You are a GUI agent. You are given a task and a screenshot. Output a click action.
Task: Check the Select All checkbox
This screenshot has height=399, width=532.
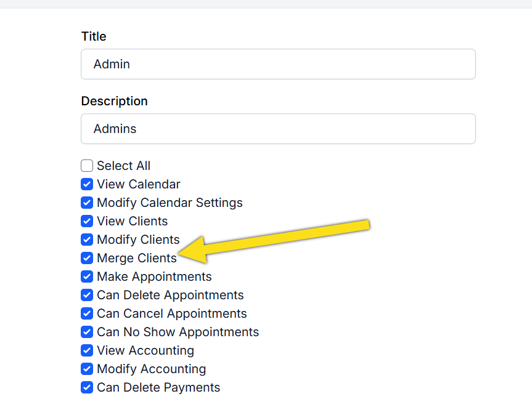tap(87, 166)
